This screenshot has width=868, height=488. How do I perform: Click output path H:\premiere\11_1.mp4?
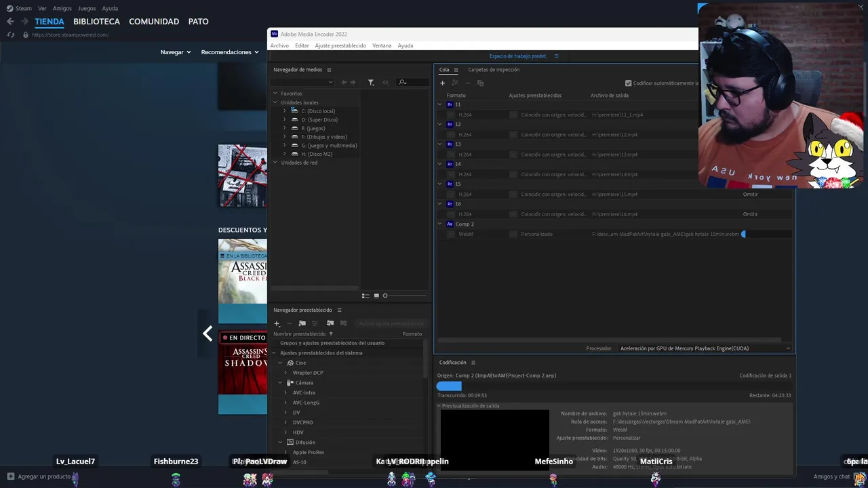[x=617, y=115]
